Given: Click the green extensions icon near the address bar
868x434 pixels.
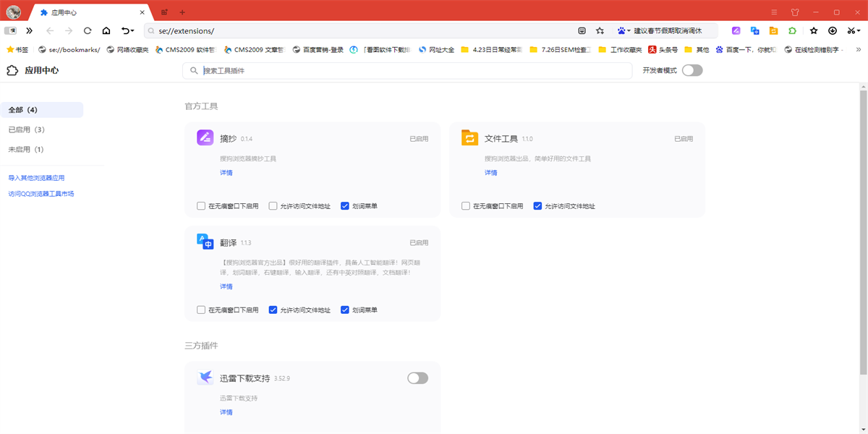Looking at the screenshot, I should click(792, 30).
